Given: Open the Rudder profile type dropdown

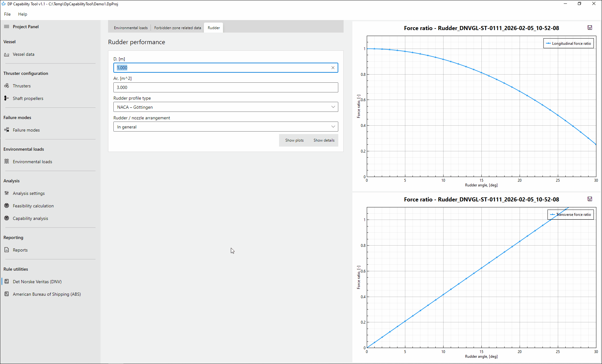Looking at the screenshot, I should coord(226,107).
